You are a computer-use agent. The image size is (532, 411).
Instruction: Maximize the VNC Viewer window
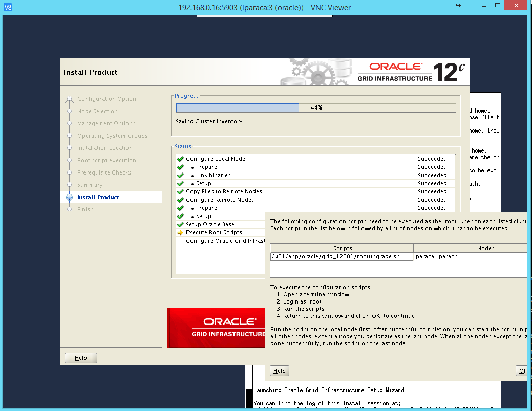click(497, 6)
